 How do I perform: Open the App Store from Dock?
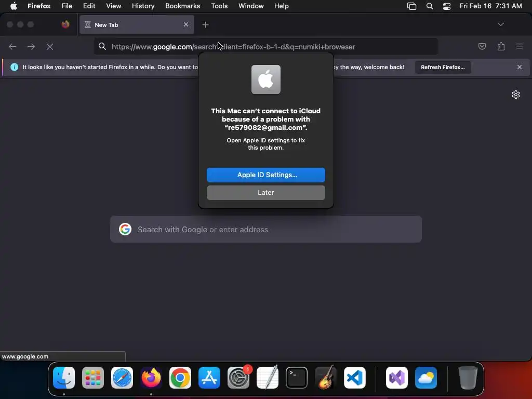209,378
